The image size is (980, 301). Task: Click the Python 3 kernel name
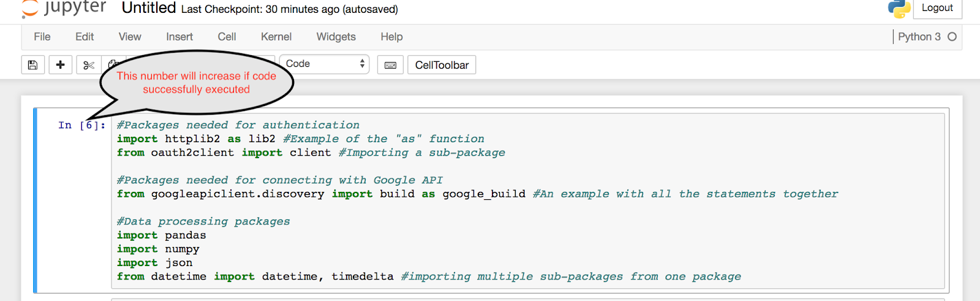point(919,37)
